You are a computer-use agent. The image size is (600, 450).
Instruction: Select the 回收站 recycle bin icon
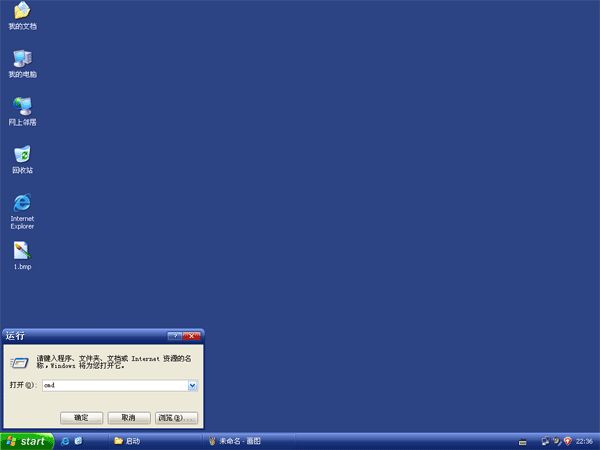tap(22, 160)
